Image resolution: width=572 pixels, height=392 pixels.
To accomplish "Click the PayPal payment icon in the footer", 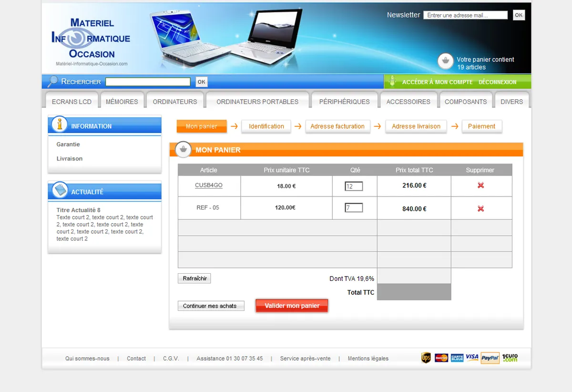I will pos(490,358).
